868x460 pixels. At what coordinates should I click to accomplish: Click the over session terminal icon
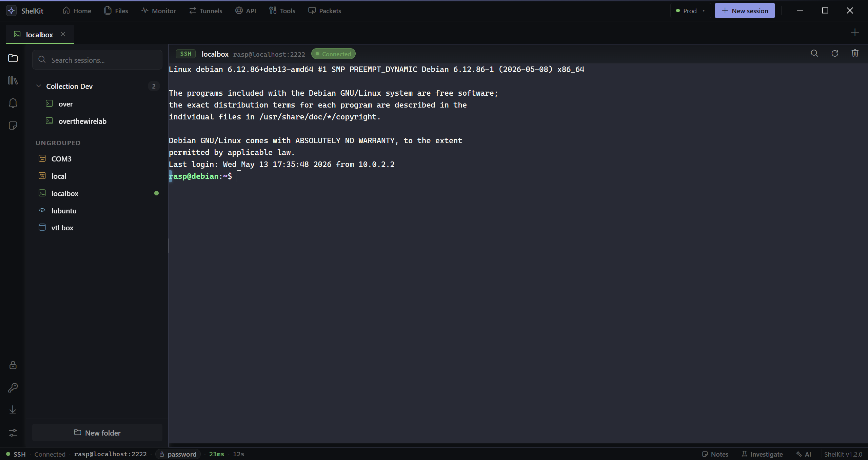point(49,103)
